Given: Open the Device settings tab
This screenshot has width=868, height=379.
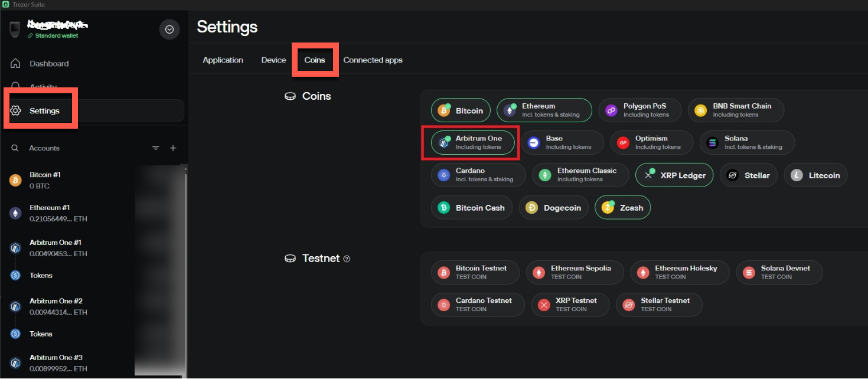Looking at the screenshot, I should point(273,60).
